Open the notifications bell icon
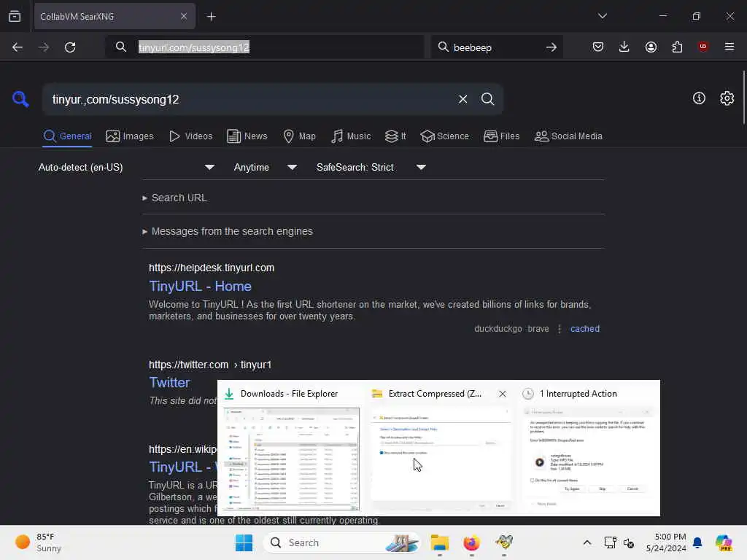The width and height of the screenshot is (747, 560). pos(697,542)
